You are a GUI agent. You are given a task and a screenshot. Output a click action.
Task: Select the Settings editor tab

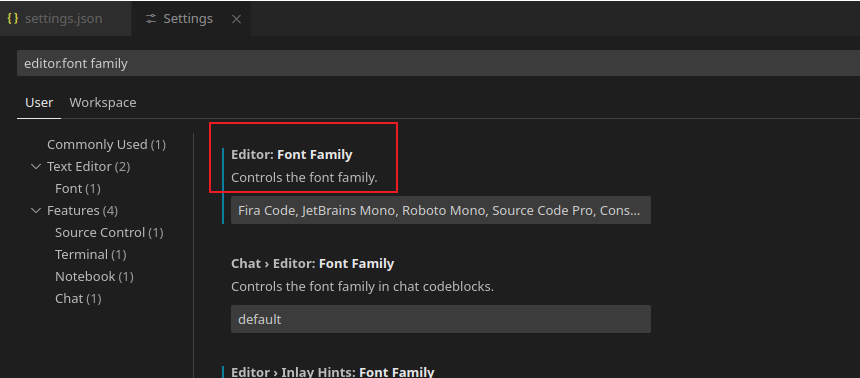tap(191, 19)
